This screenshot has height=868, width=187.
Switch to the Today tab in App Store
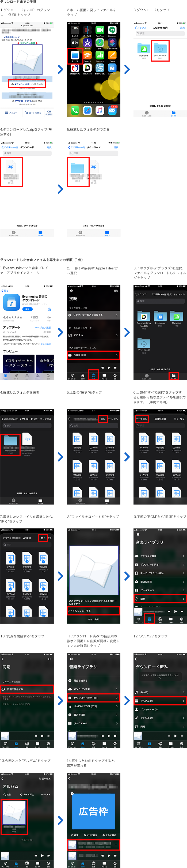tap(5, 377)
